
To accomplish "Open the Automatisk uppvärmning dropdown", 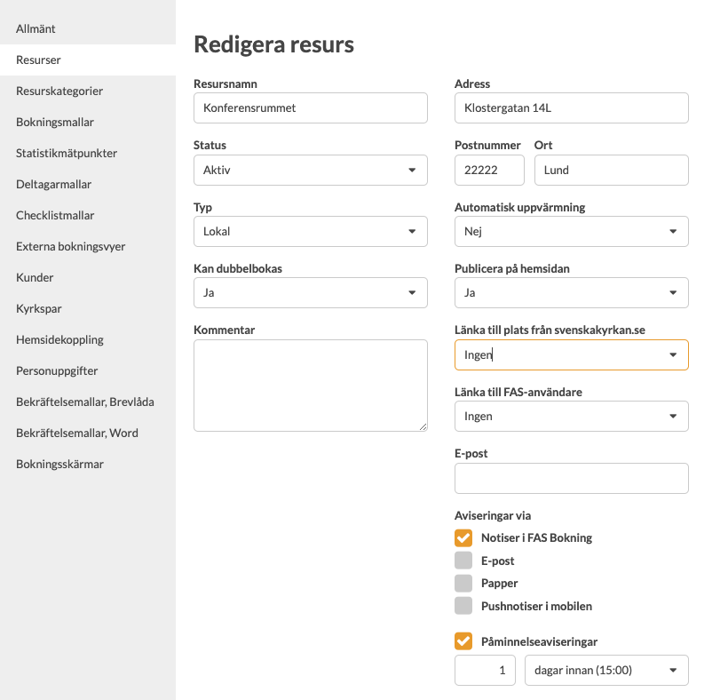I will click(572, 231).
